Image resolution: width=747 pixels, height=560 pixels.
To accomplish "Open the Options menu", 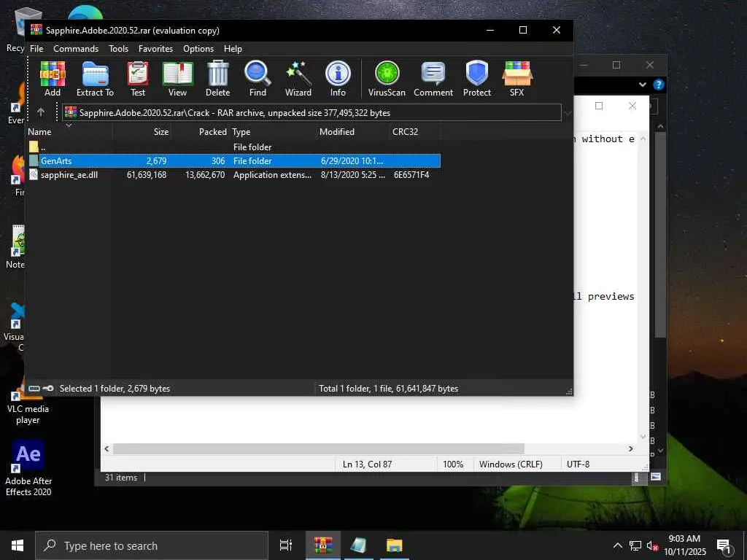I will tap(198, 49).
